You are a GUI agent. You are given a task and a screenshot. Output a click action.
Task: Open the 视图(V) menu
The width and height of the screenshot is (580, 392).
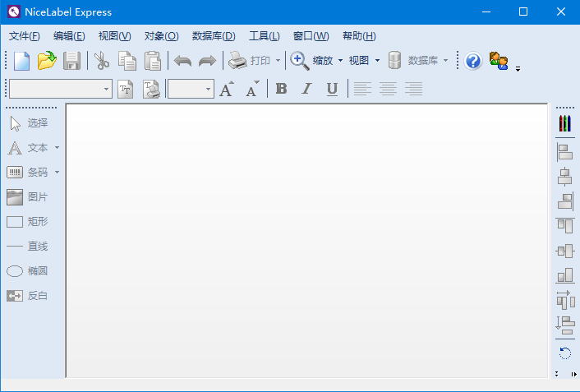115,36
